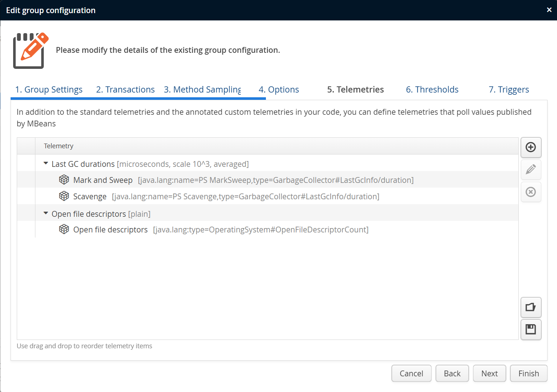Click the Finish button
Image resolution: width=557 pixels, height=392 pixels.
(x=528, y=373)
